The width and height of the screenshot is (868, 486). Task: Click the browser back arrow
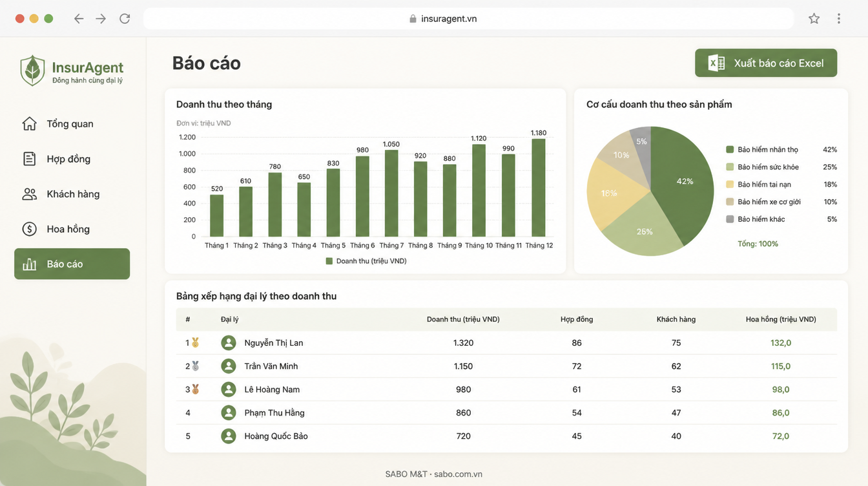[79, 19]
